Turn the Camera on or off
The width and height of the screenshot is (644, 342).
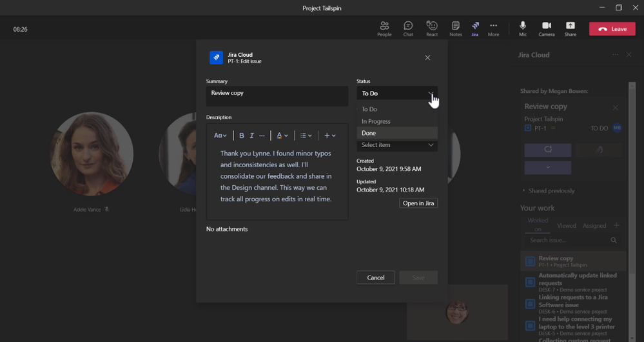[546, 29]
